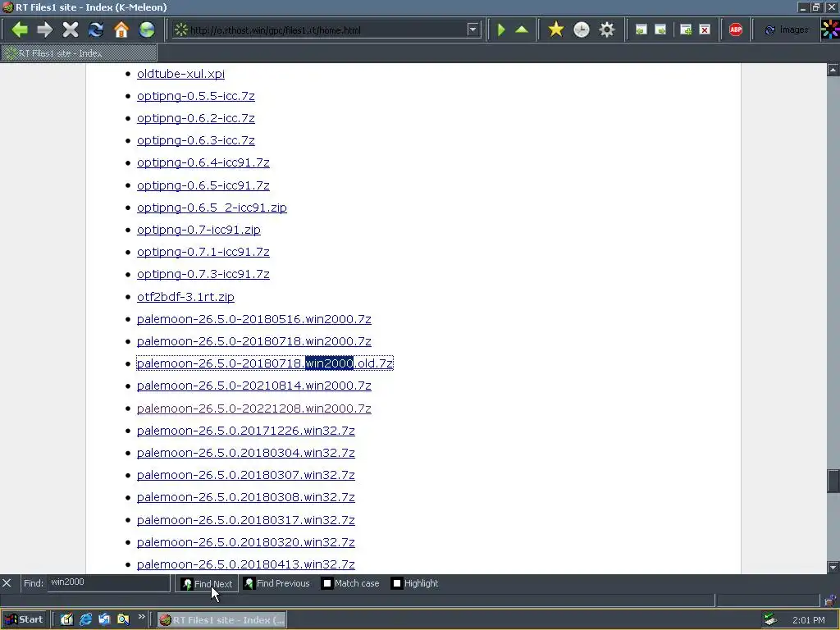Stop page loading with the X icon

[71, 30]
